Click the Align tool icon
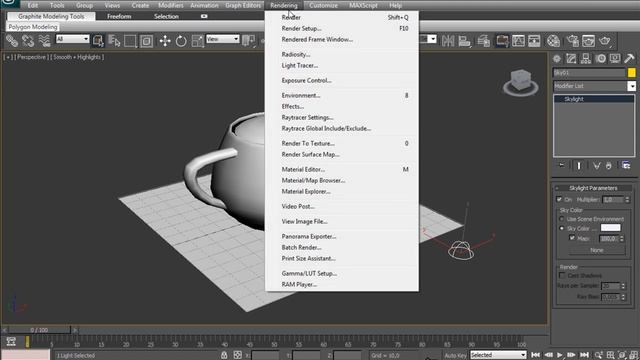Viewport: 640px width, 360px height. click(464, 41)
